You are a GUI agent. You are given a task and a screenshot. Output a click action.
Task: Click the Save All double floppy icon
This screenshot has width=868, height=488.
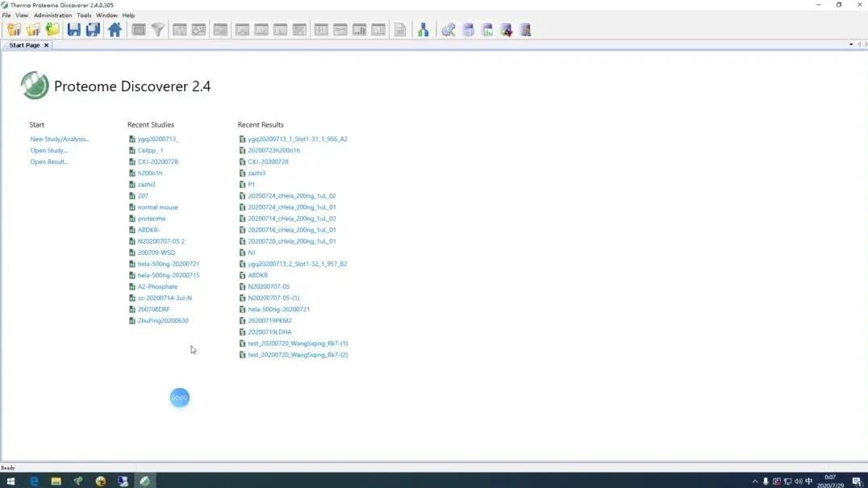pos(93,30)
